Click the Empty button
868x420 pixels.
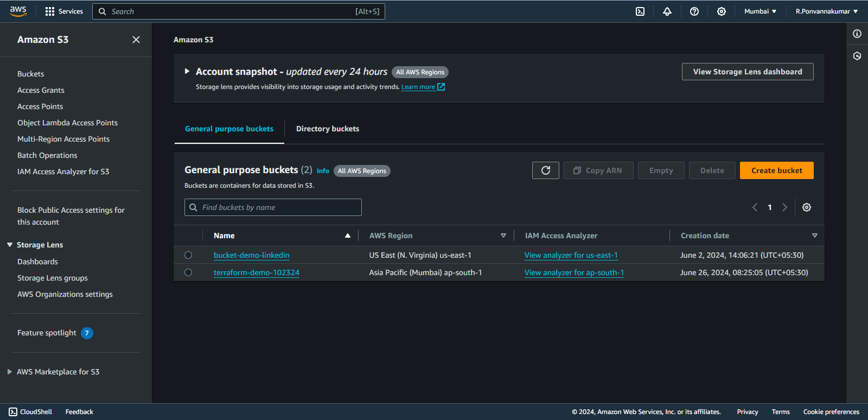click(x=661, y=170)
